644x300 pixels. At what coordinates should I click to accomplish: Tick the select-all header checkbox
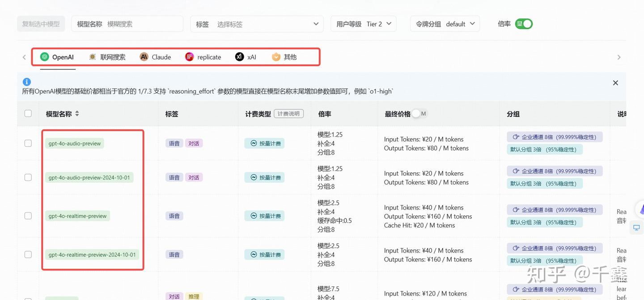coord(28,114)
